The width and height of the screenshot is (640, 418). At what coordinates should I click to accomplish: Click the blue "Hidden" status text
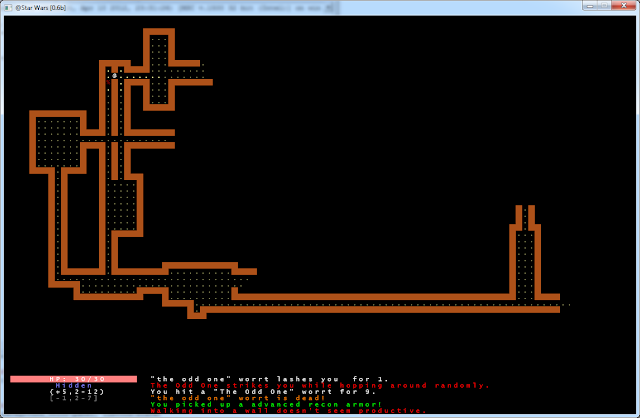point(73,385)
